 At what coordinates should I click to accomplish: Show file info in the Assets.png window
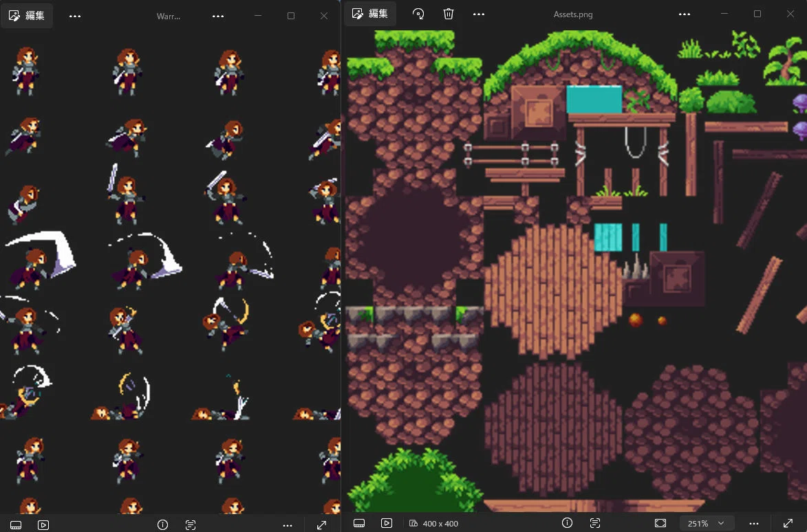coord(567,523)
